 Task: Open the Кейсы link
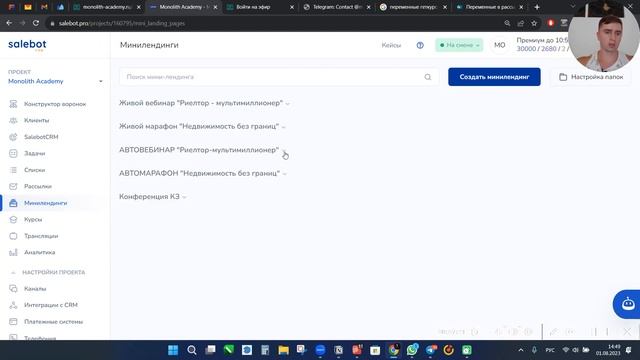[391, 45]
